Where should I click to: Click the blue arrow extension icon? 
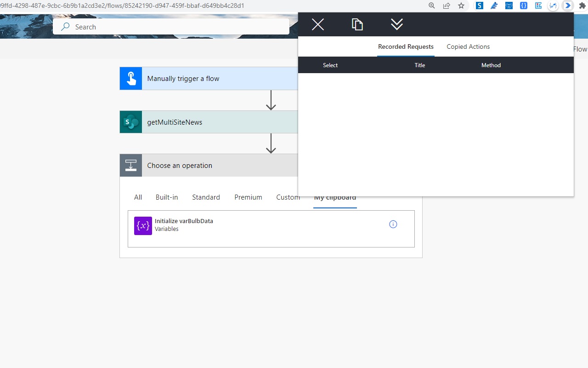[x=568, y=6]
